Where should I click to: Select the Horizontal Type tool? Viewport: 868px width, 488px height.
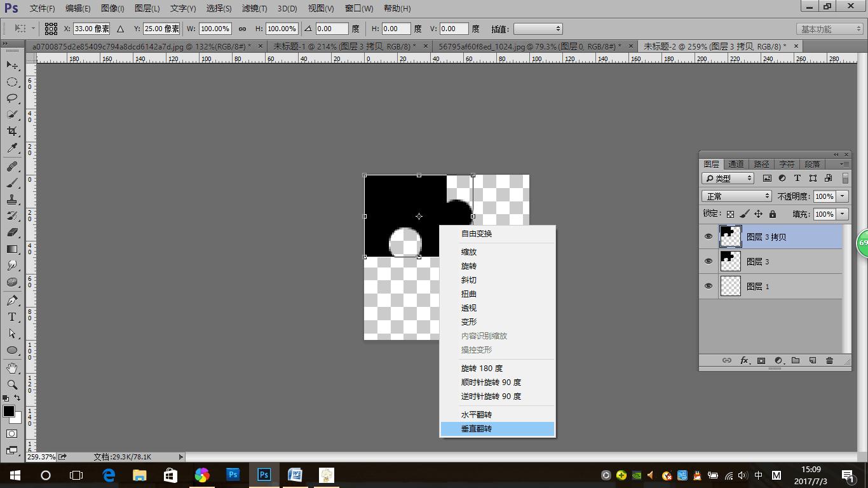[12, 317]
